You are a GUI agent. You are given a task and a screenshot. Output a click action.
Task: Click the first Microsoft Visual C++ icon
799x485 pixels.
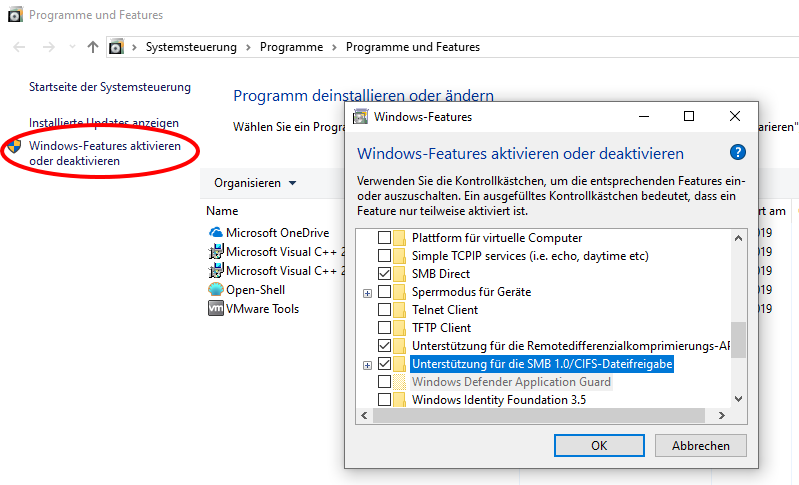(216, 251)
